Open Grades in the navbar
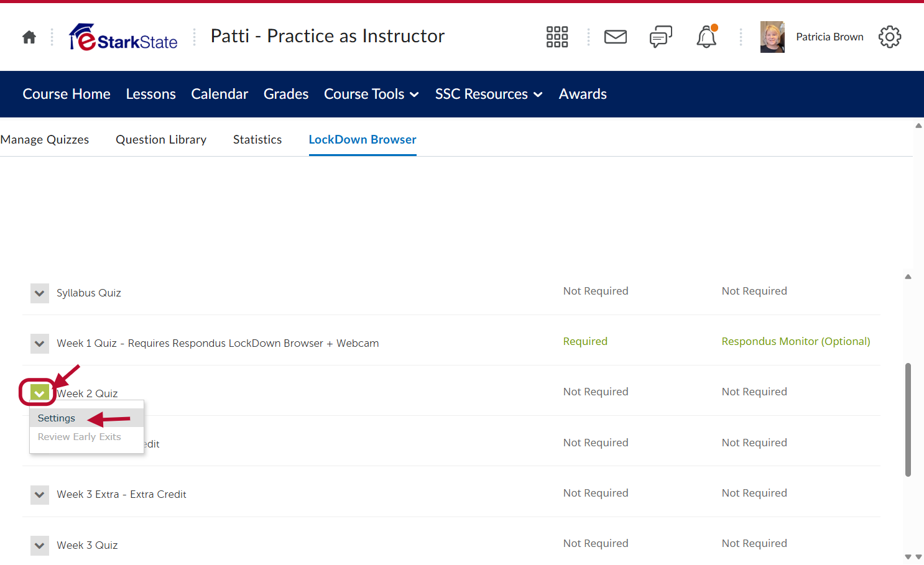924x565 pixels. 286,94
